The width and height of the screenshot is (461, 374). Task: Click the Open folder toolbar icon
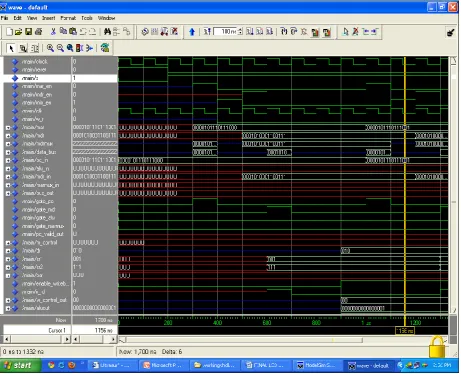pyautogui.click(x=19, y=32)
